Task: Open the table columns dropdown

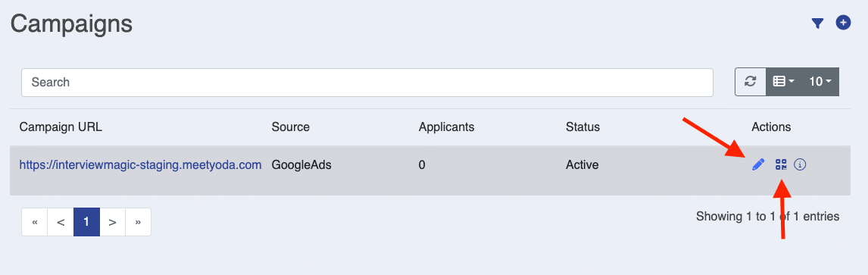Action: (783, 82)
